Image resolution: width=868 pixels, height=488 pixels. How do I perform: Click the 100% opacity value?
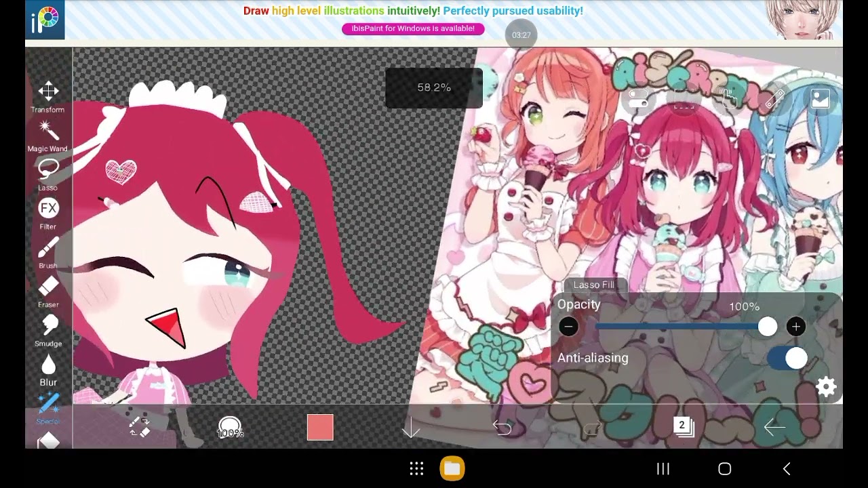745,307
